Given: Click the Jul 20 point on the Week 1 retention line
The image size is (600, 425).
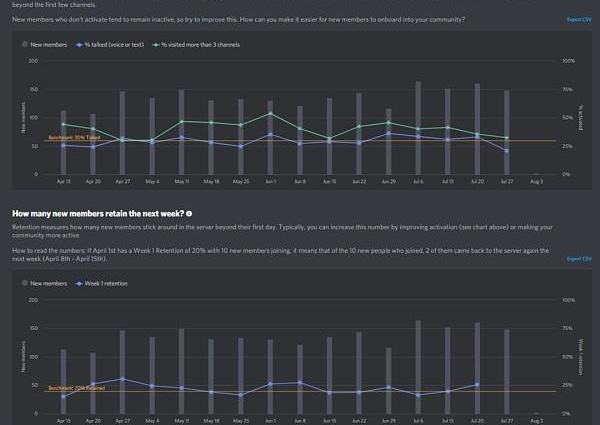Looking at the screenshot, I should [x=476, y=384].
